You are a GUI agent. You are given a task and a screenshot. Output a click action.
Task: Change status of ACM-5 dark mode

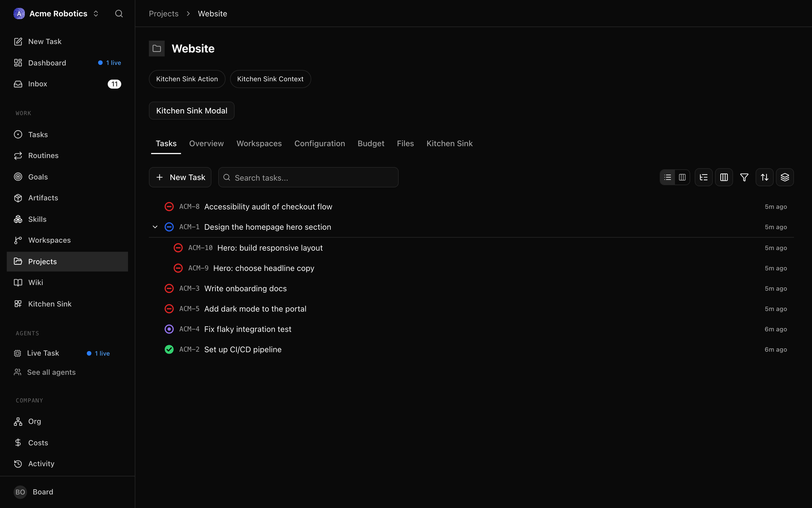coord(169,309)
